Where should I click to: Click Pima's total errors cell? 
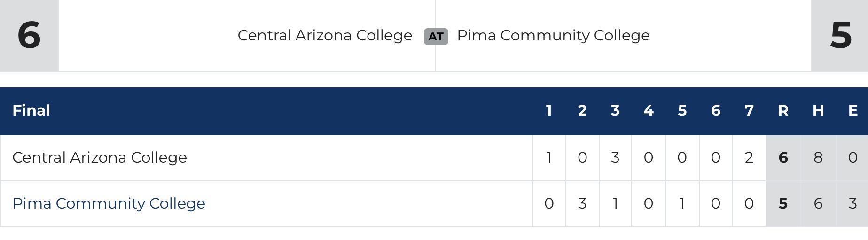click(x=852, y=203)
